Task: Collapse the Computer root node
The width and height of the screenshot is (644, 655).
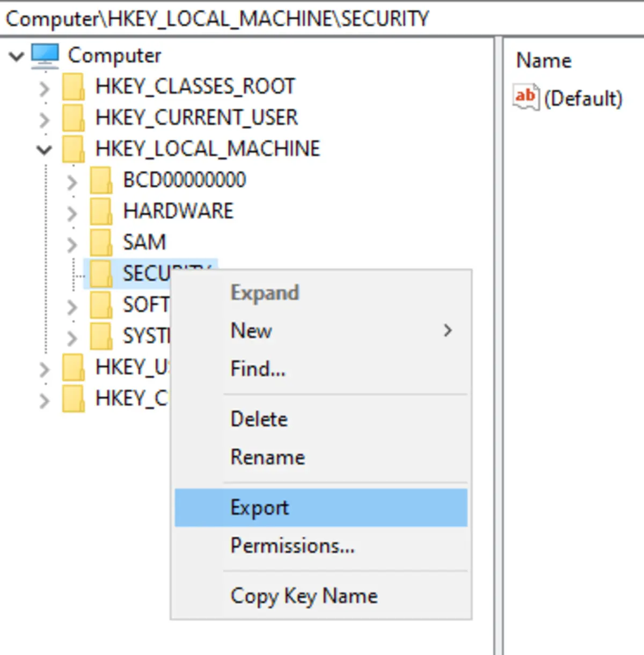Action: pos(17,56)
